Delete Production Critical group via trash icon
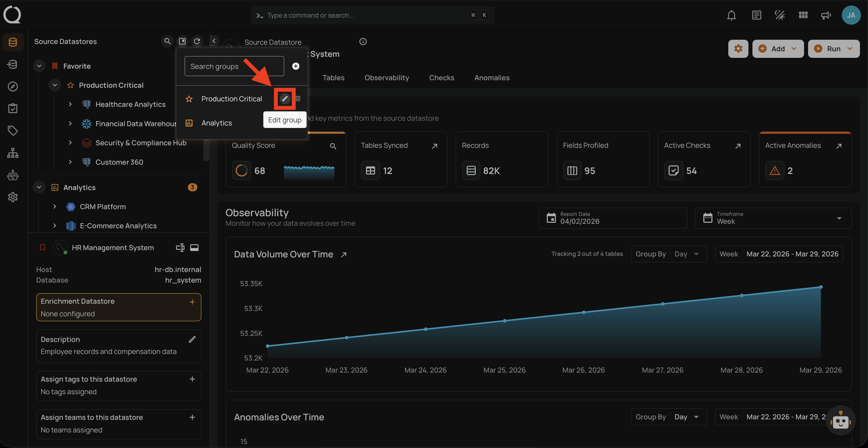The width and height of the screenshot is (868, 448). [298, 99]
